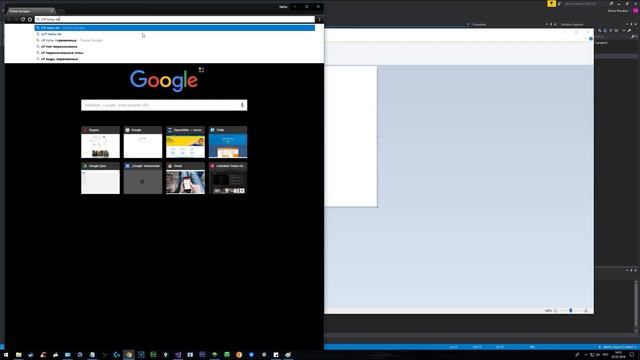Open Chrome's three-dot menu
Viewport: 640px width, 360px height.
pyautogui.click(x=320, y=19)
